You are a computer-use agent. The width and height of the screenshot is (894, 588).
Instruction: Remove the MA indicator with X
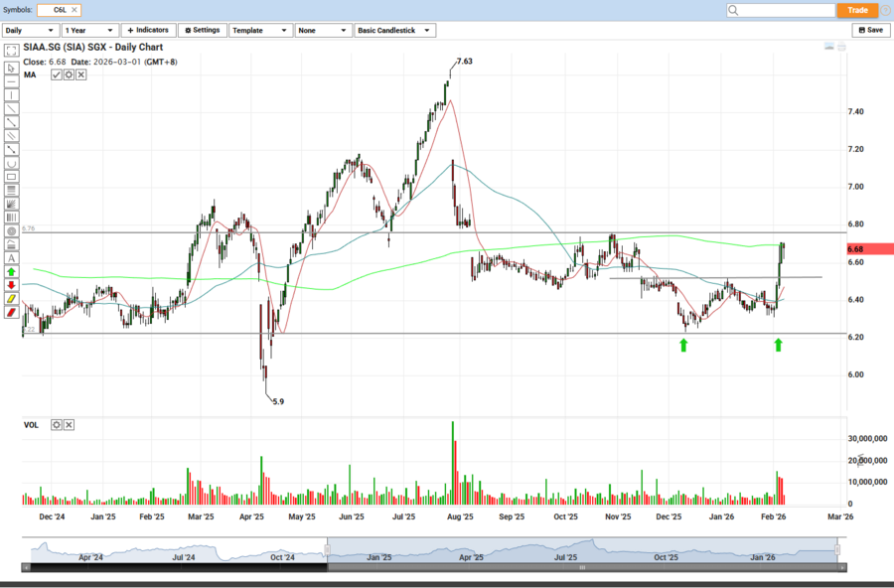click(x=80, y=74)
